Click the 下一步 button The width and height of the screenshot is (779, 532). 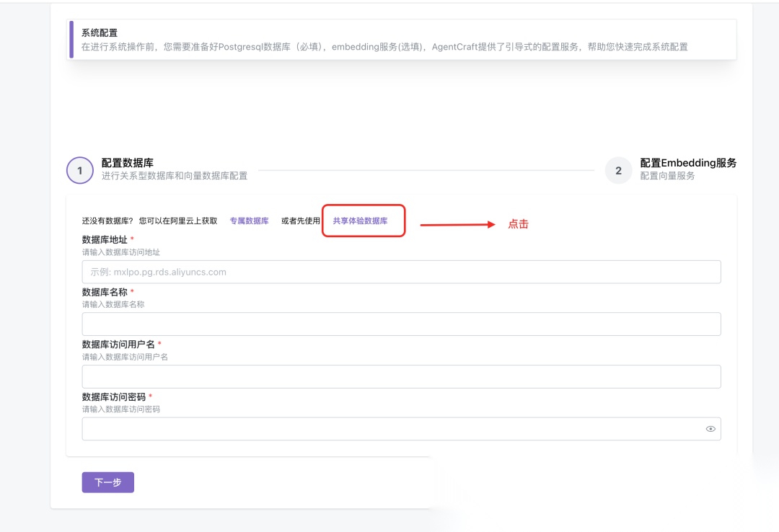(x=107, y=482)
